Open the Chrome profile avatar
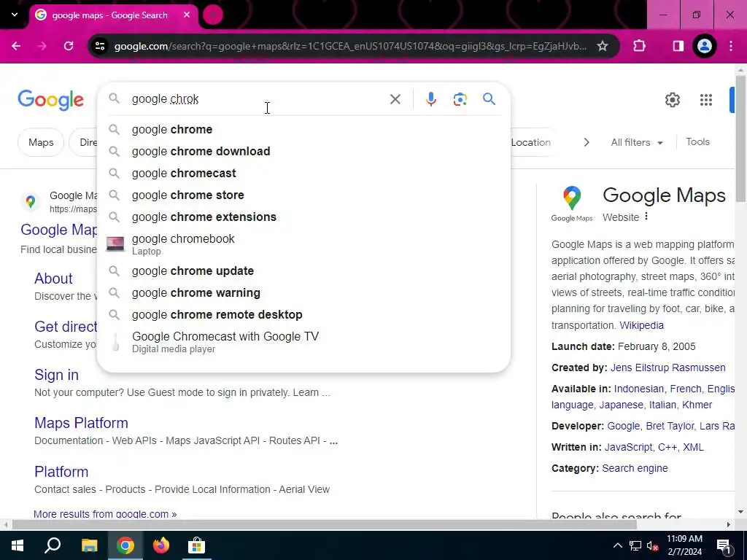 tap(705, 46)
